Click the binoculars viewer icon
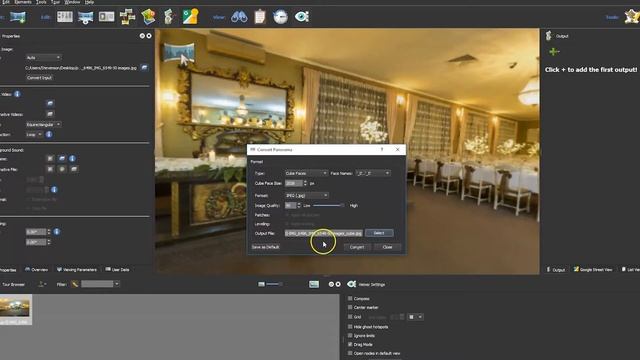Screen dimensions: 640x360 tap(239, 17)
